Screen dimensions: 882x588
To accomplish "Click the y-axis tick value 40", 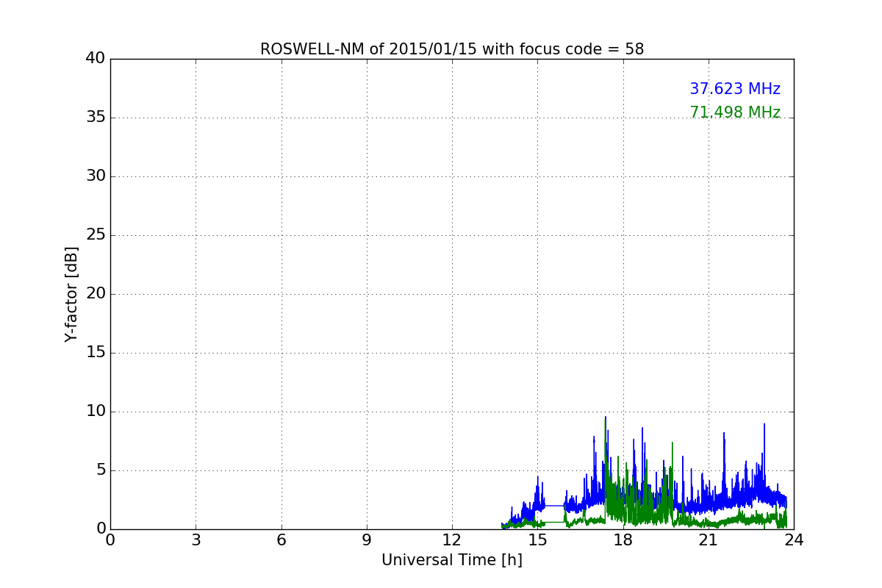I will [x=96, y=59].
